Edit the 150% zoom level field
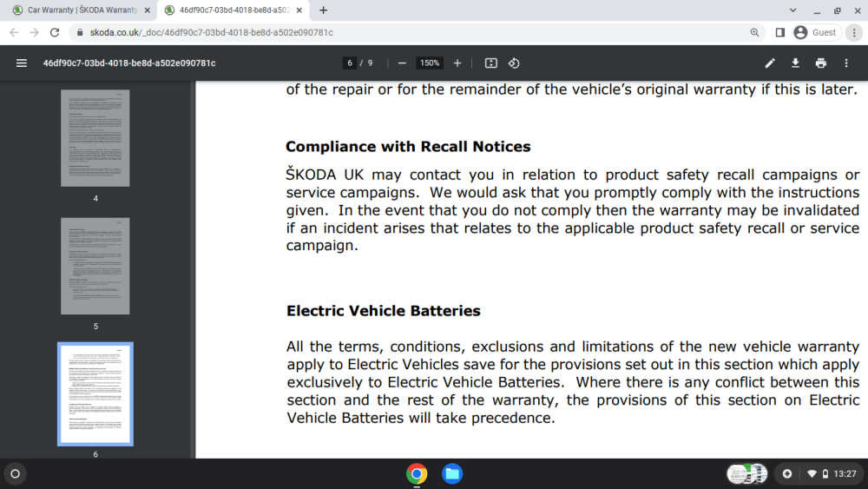Image resolution: width=868 pixels, height=489 pixels. (430, 63)
